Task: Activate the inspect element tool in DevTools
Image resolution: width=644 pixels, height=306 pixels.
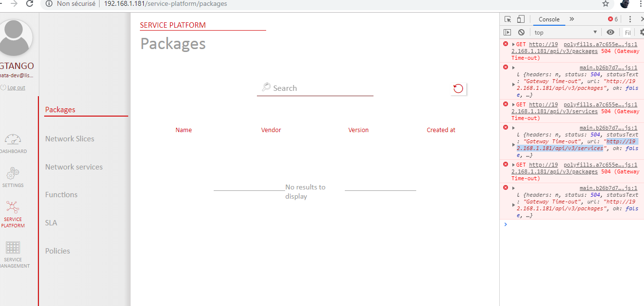Action: coord(508,18)
